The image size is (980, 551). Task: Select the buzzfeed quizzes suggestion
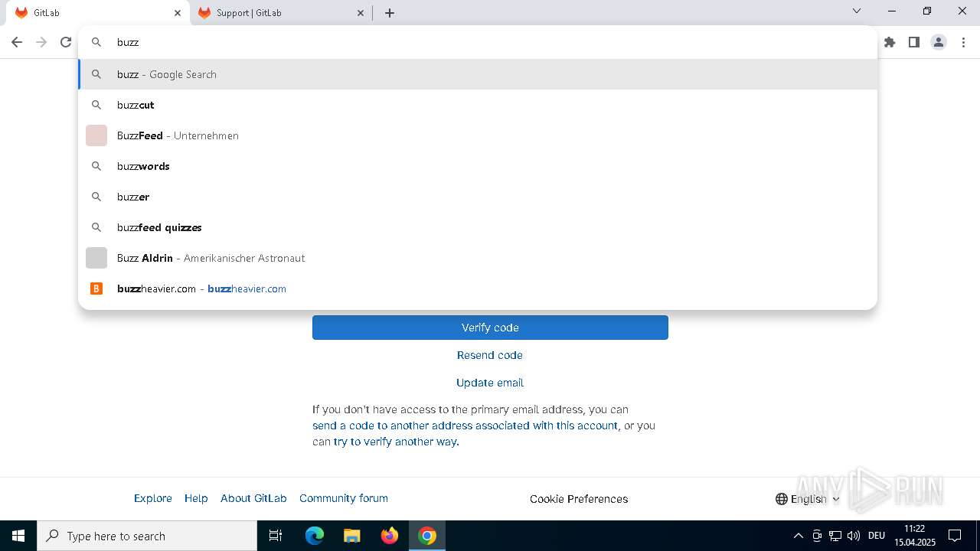point(478,227)
